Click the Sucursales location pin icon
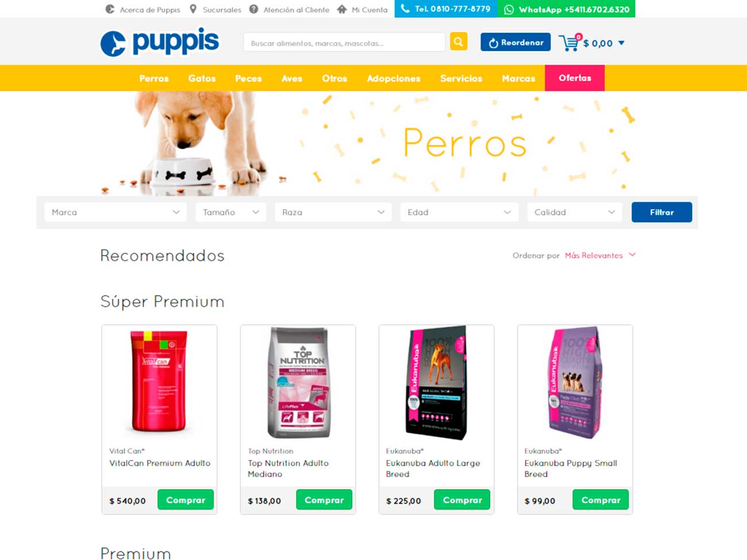This screenshot has width=747, height=560. point(193,9)
